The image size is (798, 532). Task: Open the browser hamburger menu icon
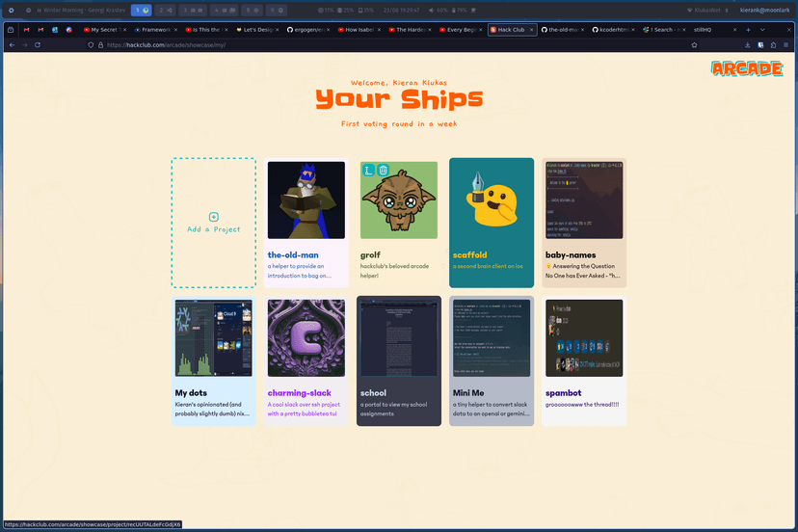tap(785, 44)
